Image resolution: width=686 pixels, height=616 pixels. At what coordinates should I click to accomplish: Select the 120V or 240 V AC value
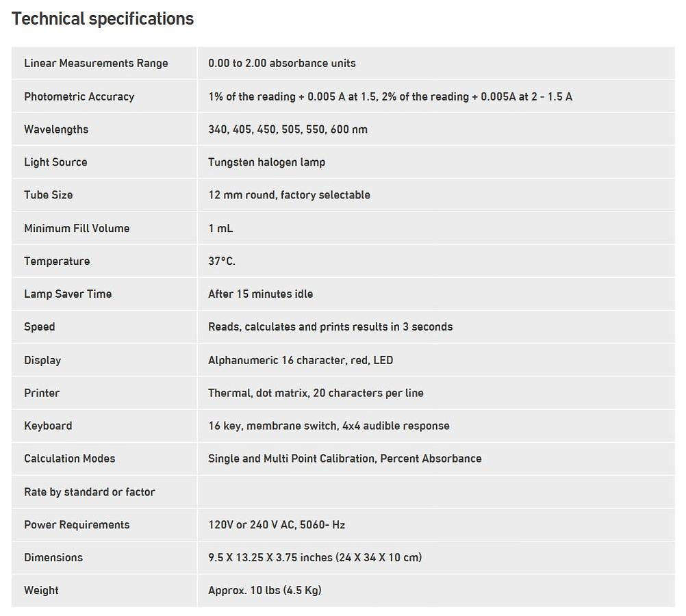(277, 524)
